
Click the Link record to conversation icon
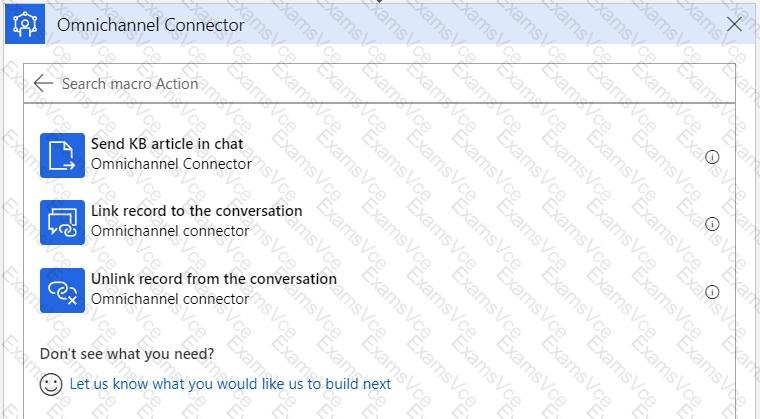(62, 222)
